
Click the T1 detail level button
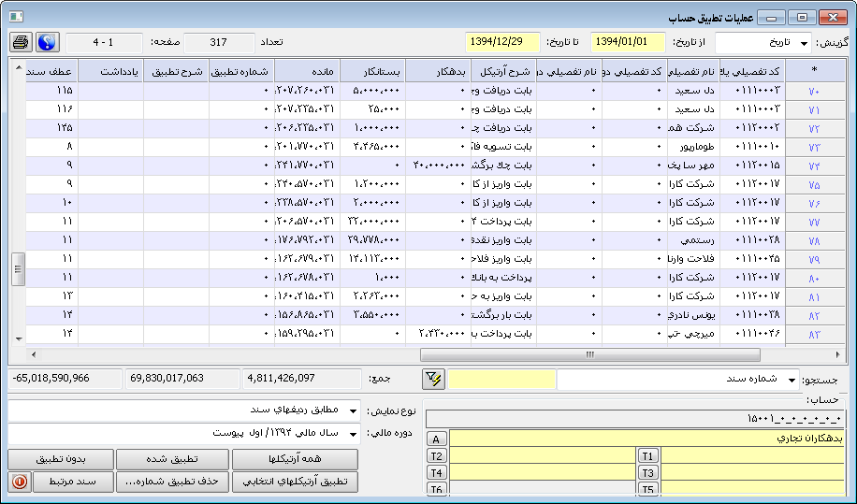[648, 456]
